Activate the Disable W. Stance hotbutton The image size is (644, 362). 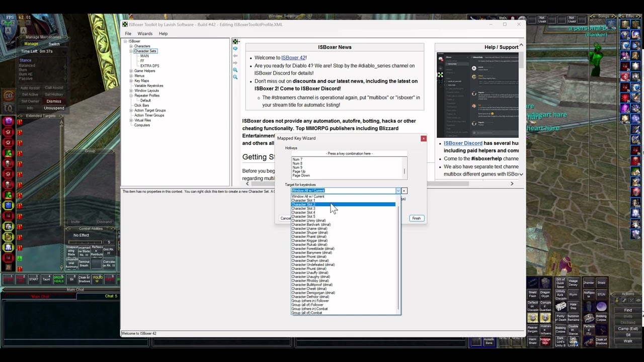pyautogui.click(x=573, y=330)
